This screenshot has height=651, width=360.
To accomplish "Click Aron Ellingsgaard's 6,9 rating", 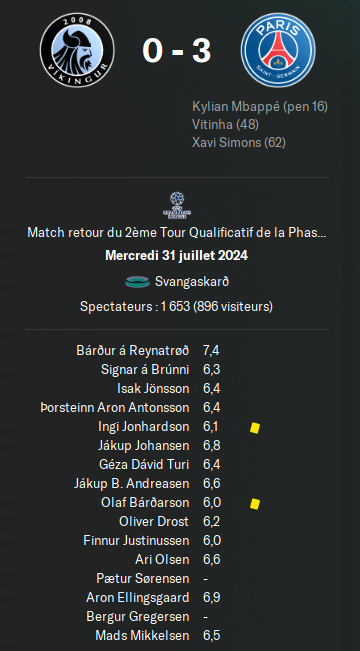I will [x=211, y=598].
